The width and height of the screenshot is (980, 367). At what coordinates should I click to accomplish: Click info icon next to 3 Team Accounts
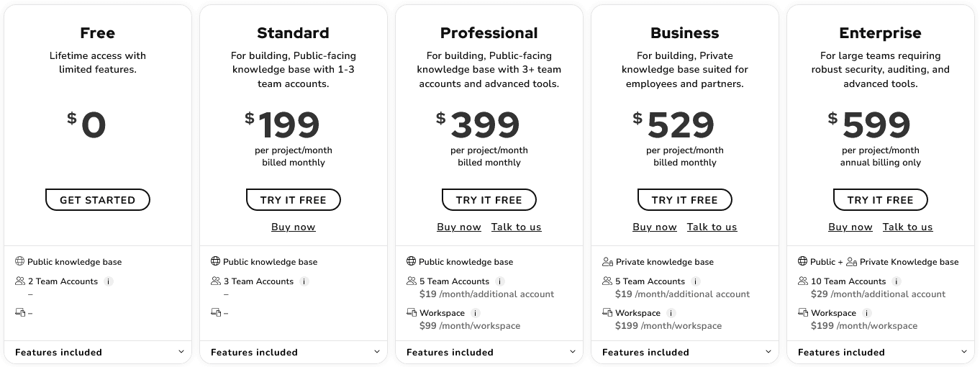[304, 281]
